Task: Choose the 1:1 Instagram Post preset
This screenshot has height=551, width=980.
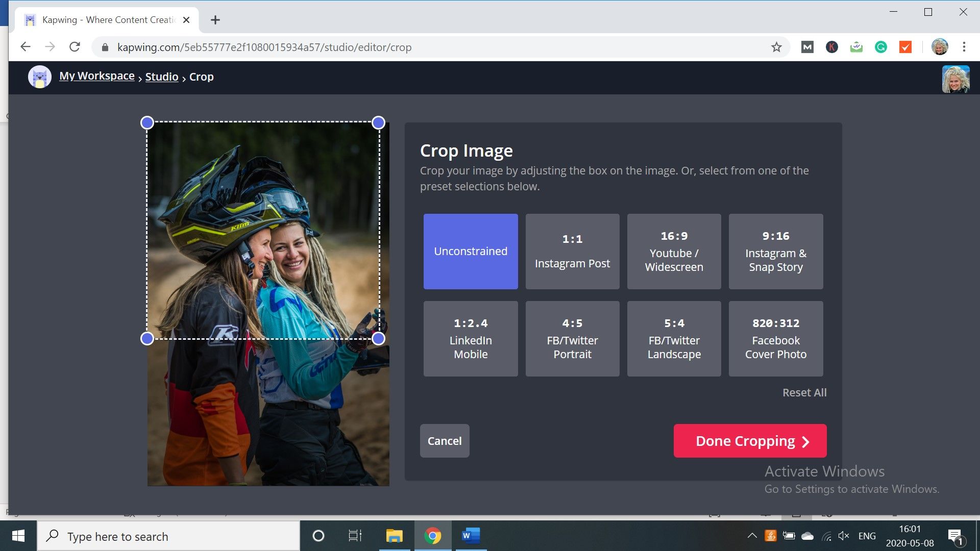Action: coord(572,252)
